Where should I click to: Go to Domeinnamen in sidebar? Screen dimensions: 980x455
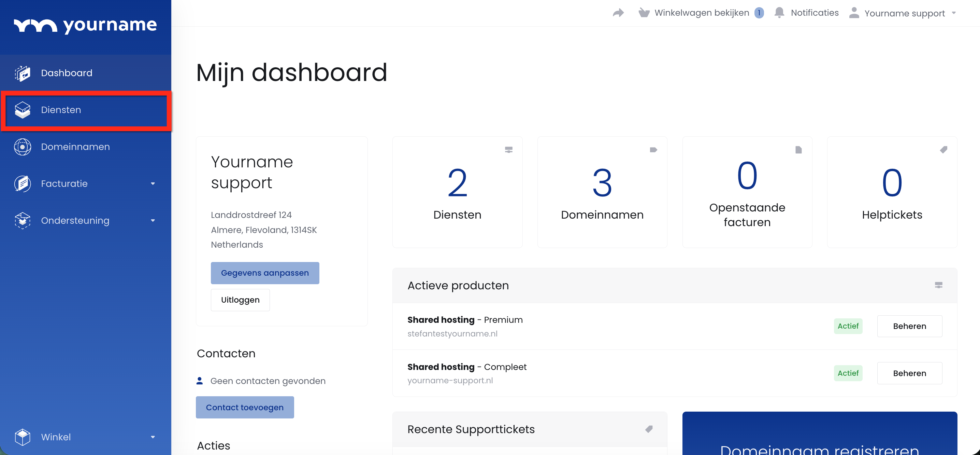pyautogui.click(x=75, y=147)
